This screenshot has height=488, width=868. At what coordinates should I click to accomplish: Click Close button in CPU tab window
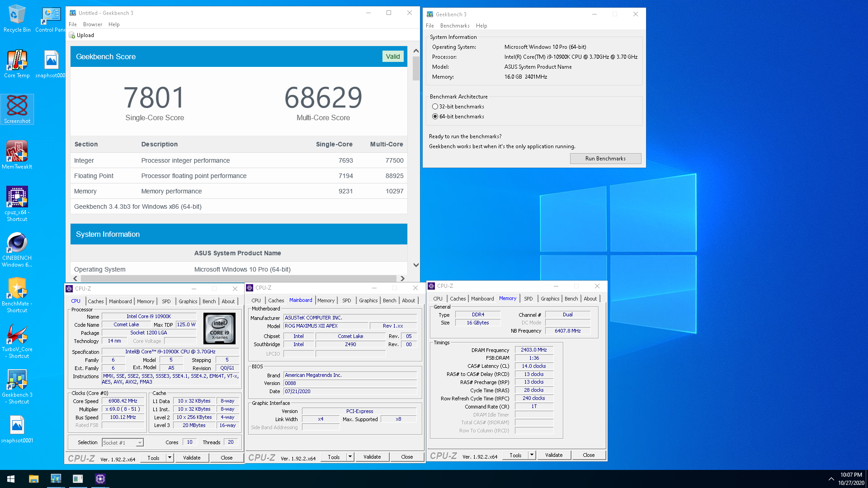pos(226,458)
